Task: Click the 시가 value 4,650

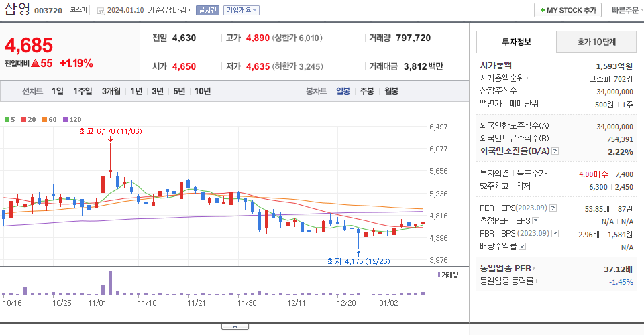Action: pyautogui.click(x=184, y=66)
